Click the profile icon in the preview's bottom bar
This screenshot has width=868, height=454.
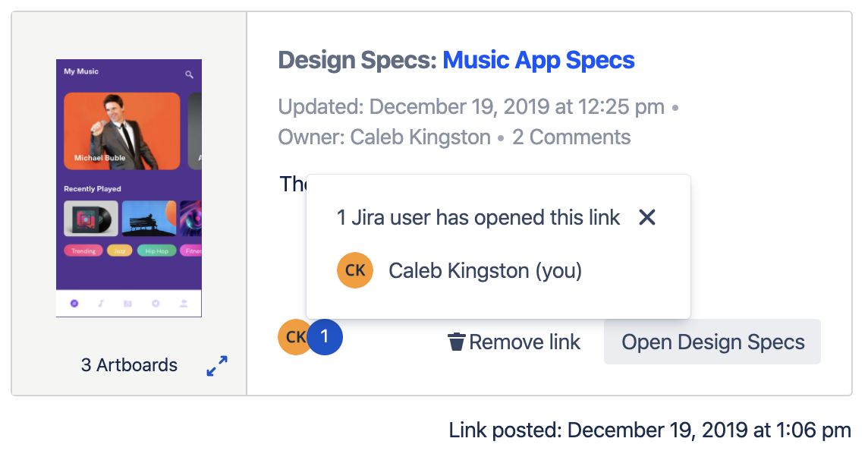tap(183, 304)
